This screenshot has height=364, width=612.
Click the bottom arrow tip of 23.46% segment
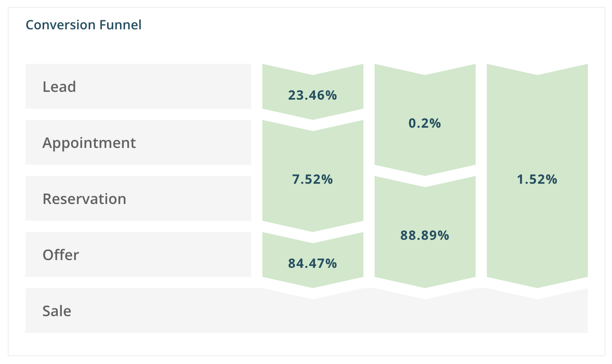(x=312, y=116)
